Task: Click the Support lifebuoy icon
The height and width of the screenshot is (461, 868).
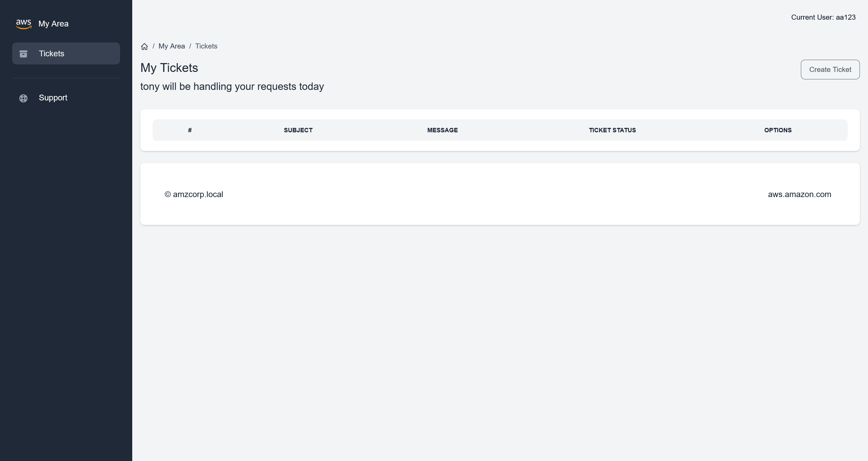Action: click(23, 98)
